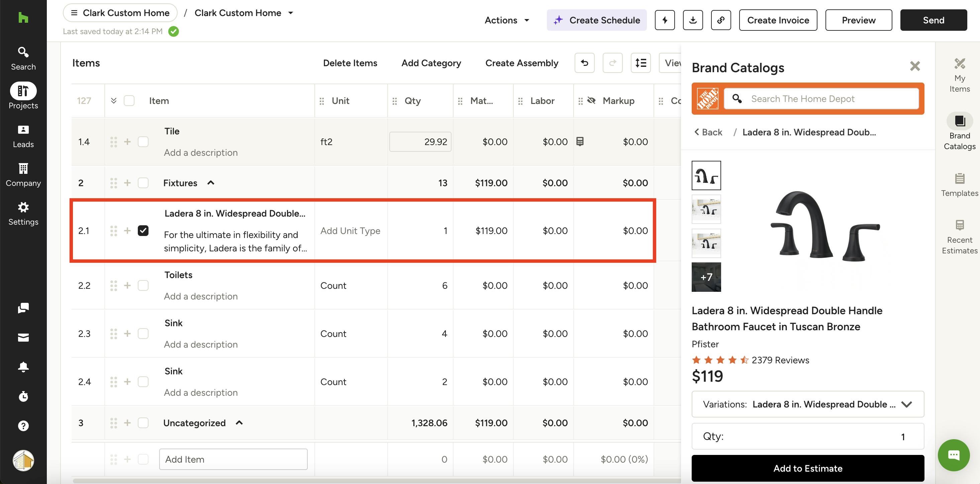980x484 pixels.
Task: Click the Qty field in catalog panel
Action: tap(808, 436)
